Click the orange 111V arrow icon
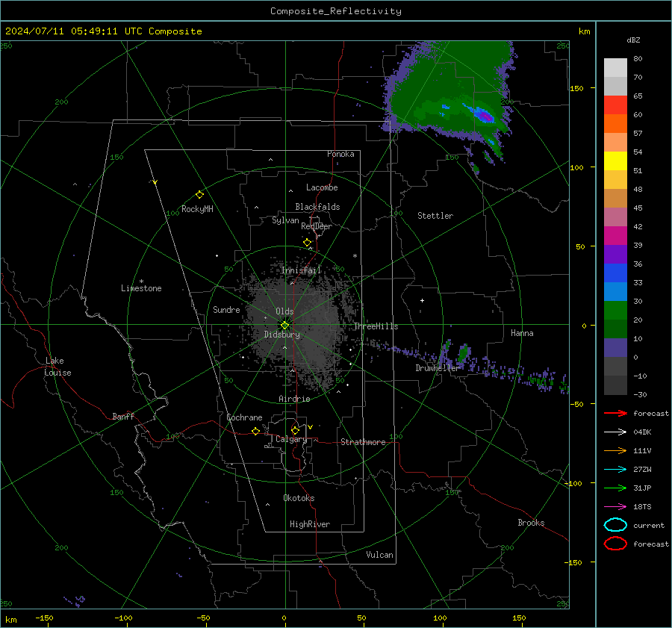This screenshot has height=628, width=672. point(615,450)
